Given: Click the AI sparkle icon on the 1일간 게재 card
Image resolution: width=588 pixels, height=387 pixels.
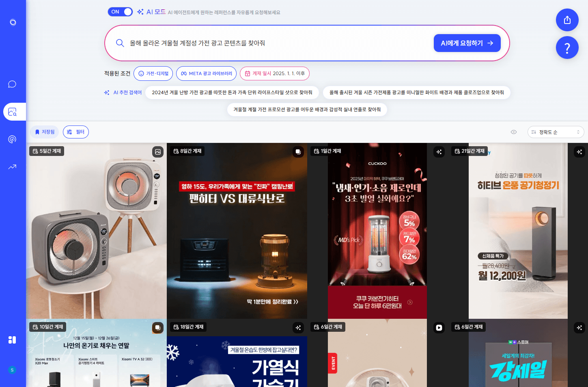Looking at the screenshot, I should coord(439,152).
